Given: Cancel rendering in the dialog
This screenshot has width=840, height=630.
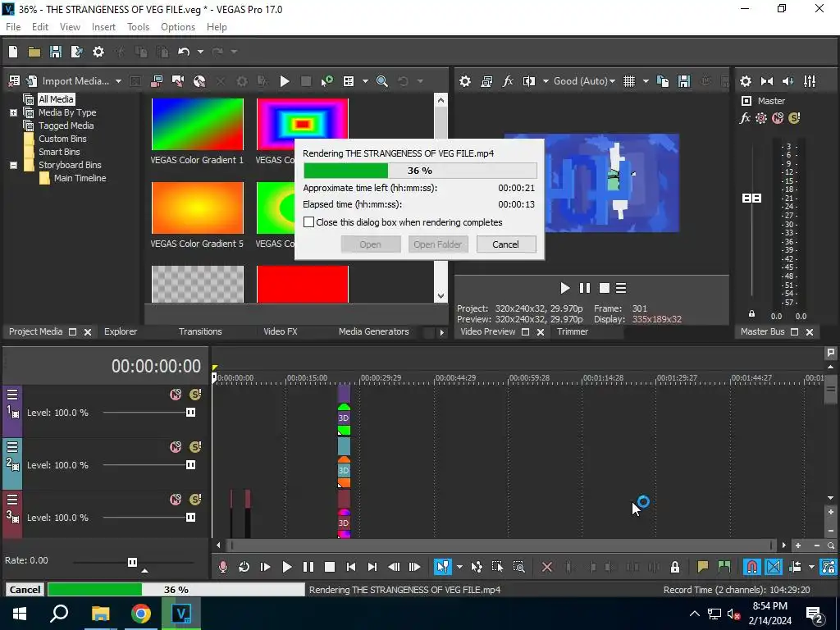Looking at the screenshot, I should (x=505, y=244).
